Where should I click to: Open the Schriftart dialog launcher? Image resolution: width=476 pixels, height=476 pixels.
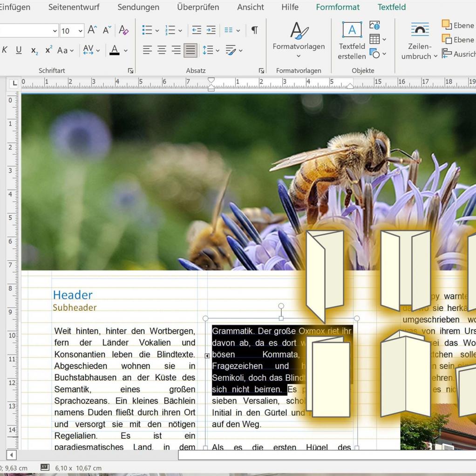pos(130,71)
